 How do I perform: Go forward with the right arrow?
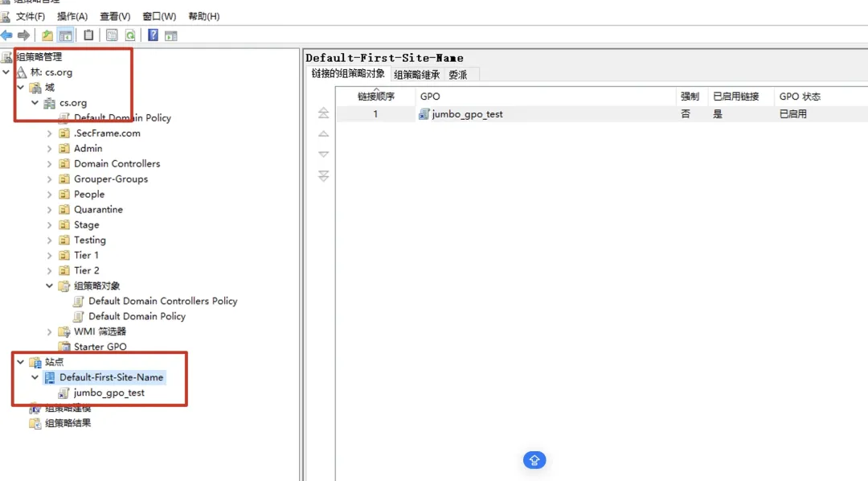point(24,35)
